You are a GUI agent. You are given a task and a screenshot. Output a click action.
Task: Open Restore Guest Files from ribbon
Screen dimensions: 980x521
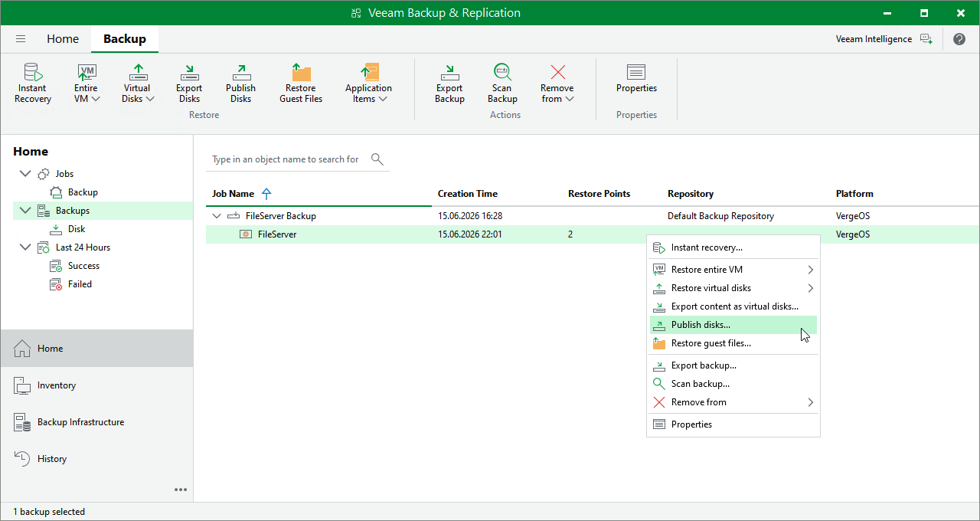click(301, 84)
